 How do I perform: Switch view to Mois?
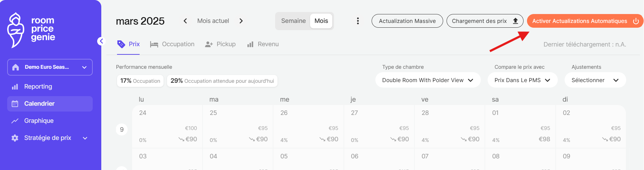[321, 21]
